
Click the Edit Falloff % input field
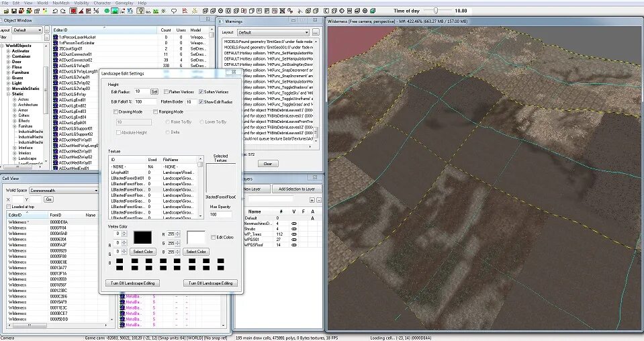146,101
